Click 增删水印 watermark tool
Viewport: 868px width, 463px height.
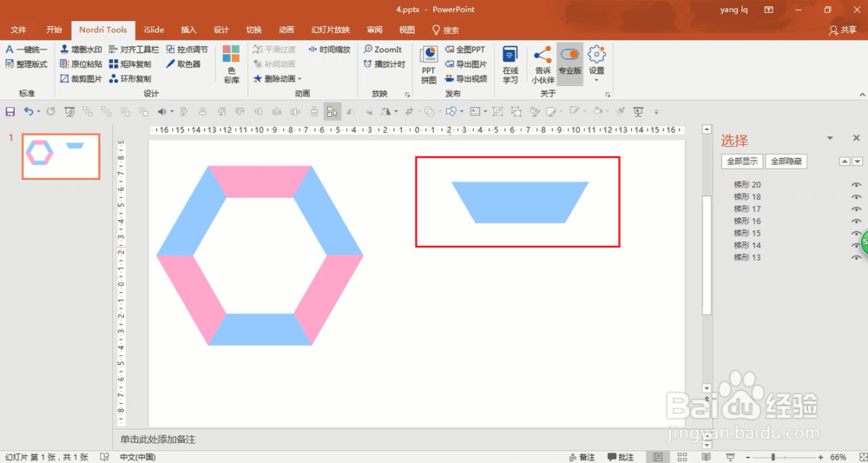81,50
